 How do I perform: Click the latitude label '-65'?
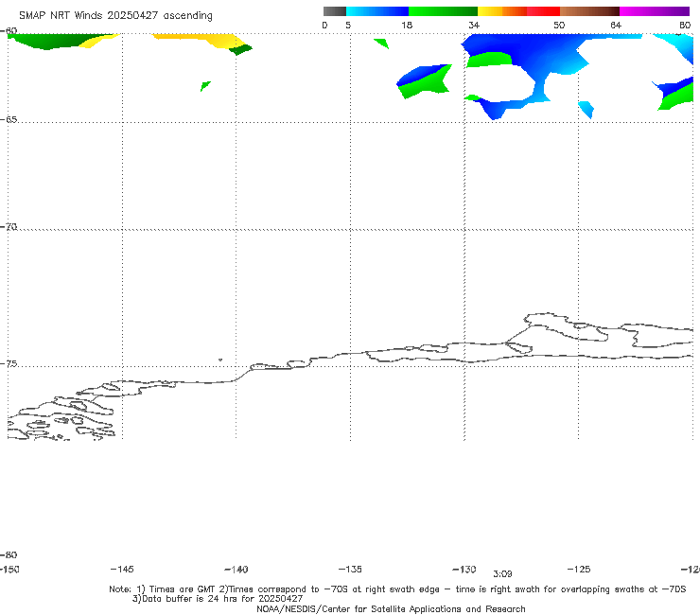coord(9,119)
